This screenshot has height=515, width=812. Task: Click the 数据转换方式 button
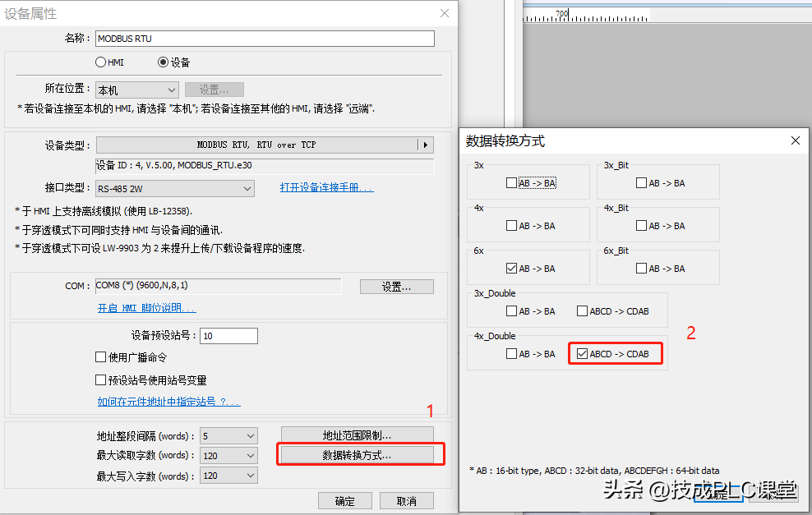tap(357, 455)
